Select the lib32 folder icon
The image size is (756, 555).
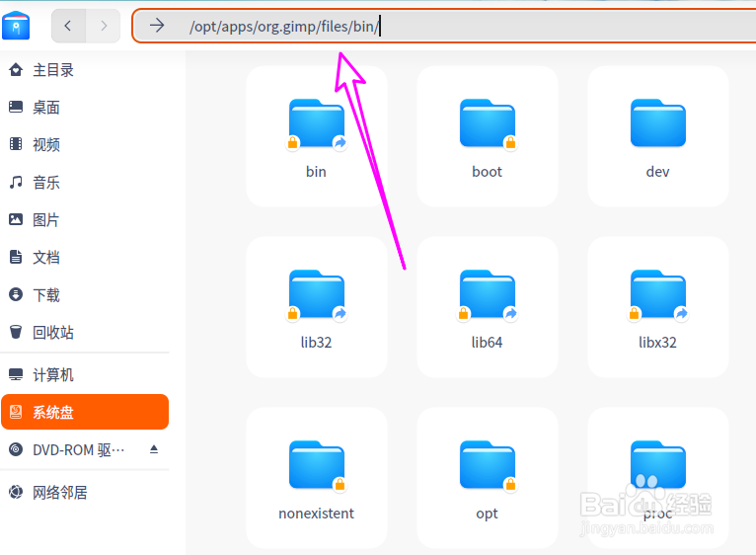coord(317,295)
